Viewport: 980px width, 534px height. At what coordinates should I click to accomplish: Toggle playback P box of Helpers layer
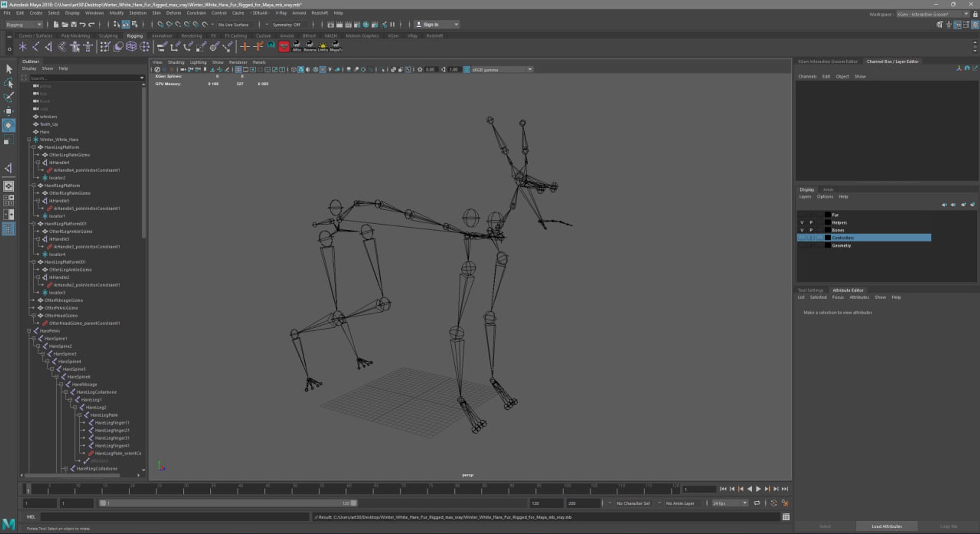click(x=811, y=223)
